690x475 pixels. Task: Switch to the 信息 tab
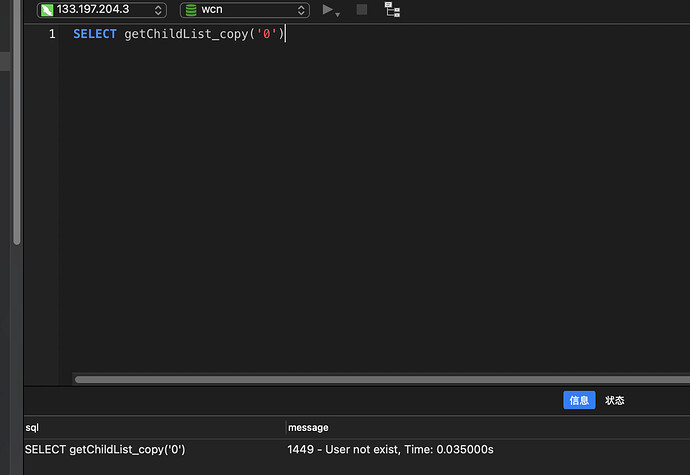(x=579, y=400)
